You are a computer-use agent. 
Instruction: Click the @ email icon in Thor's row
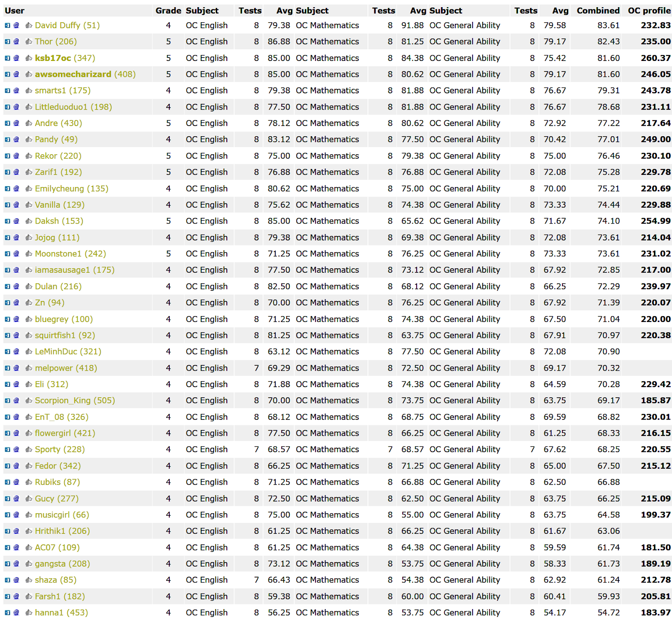click(x=16, y=42)
